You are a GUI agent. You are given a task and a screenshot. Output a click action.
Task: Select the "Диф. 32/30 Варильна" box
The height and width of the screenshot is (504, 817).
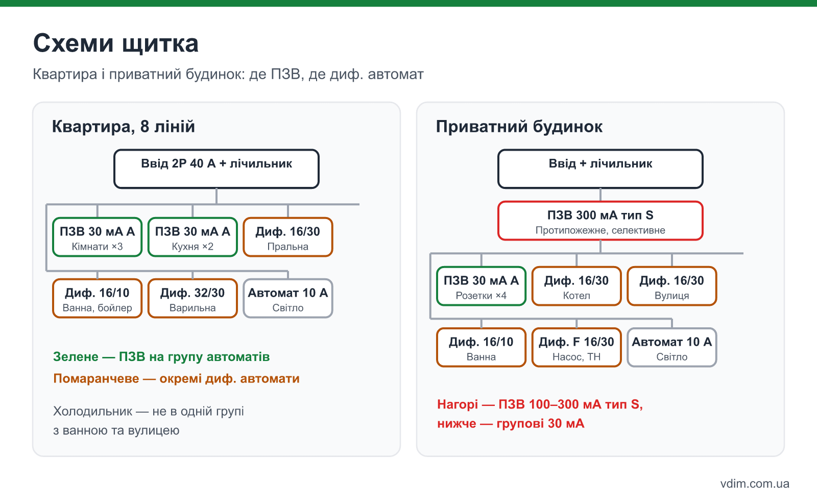pyautogui.click(x=193, y=299)
